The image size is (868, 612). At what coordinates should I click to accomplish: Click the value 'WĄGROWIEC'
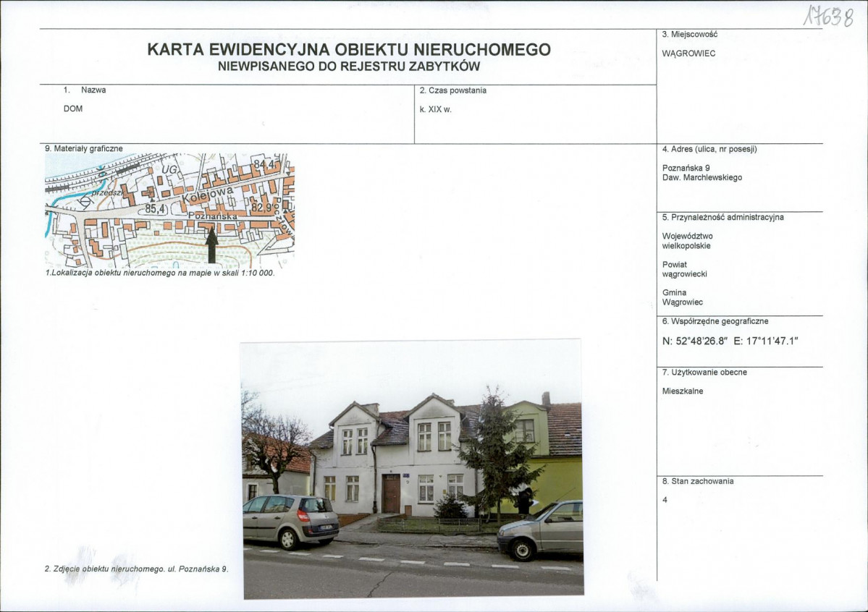pyautogui.click(x=688, y=53)
